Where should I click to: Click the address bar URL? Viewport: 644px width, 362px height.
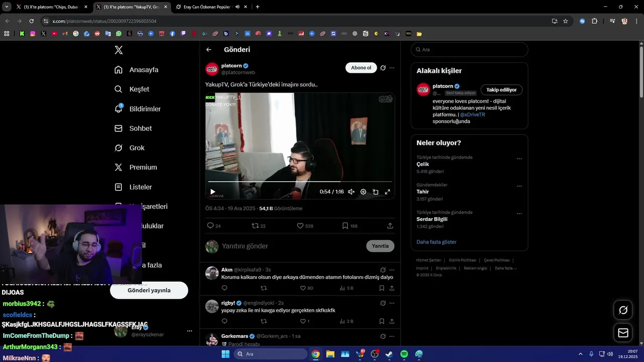(x=104, y=21)
